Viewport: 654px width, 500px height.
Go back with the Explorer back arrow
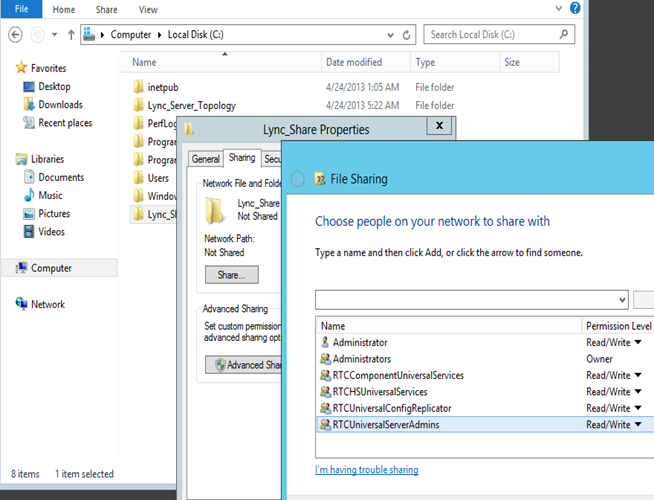15,35
